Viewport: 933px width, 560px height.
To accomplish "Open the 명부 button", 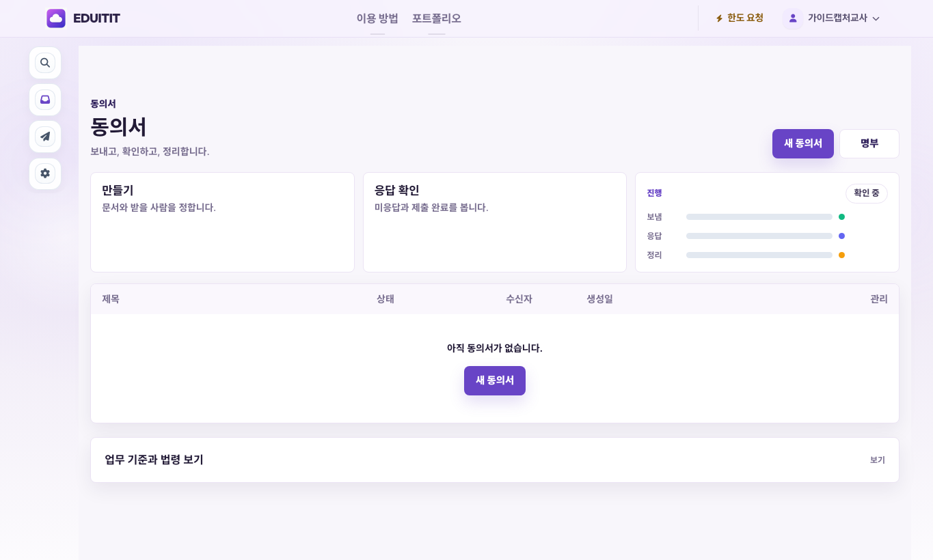I will (869, 143).
